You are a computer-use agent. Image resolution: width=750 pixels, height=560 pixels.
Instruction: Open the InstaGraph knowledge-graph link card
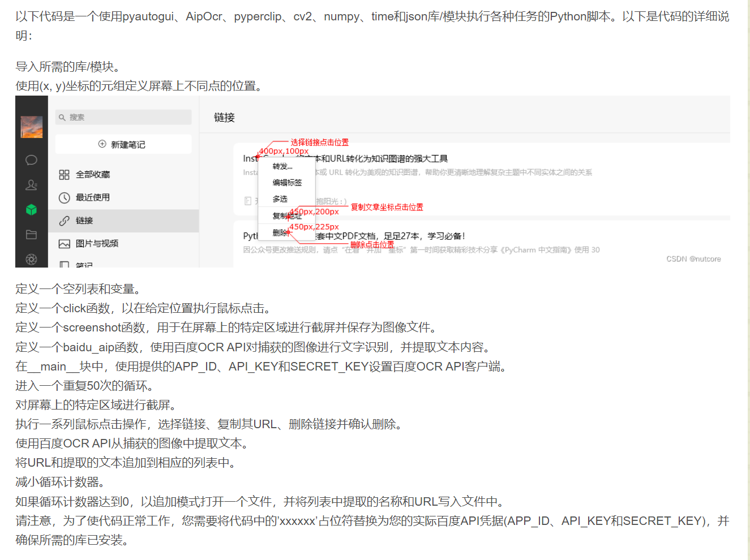point(482,179)
